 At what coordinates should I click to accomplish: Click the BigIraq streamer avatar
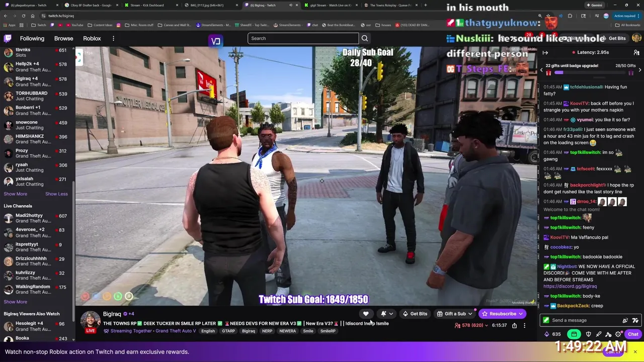pos(91,321)
